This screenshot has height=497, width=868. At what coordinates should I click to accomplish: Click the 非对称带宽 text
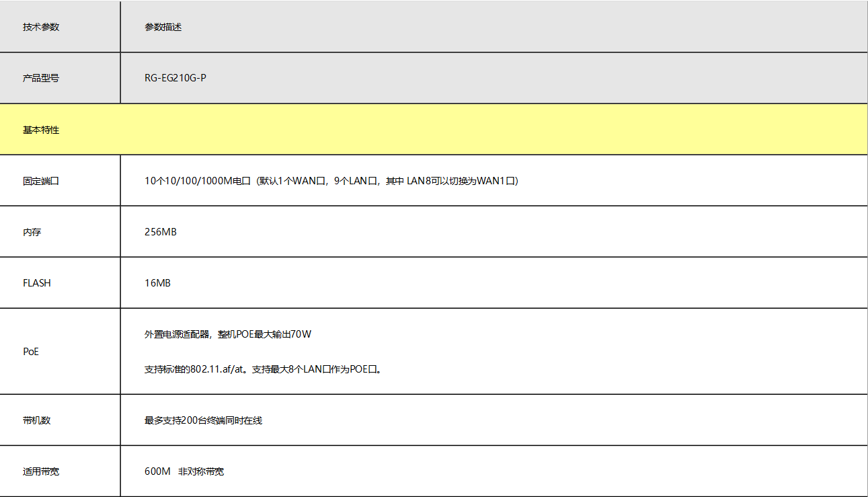pyautogui.click(x=201, y=471)
